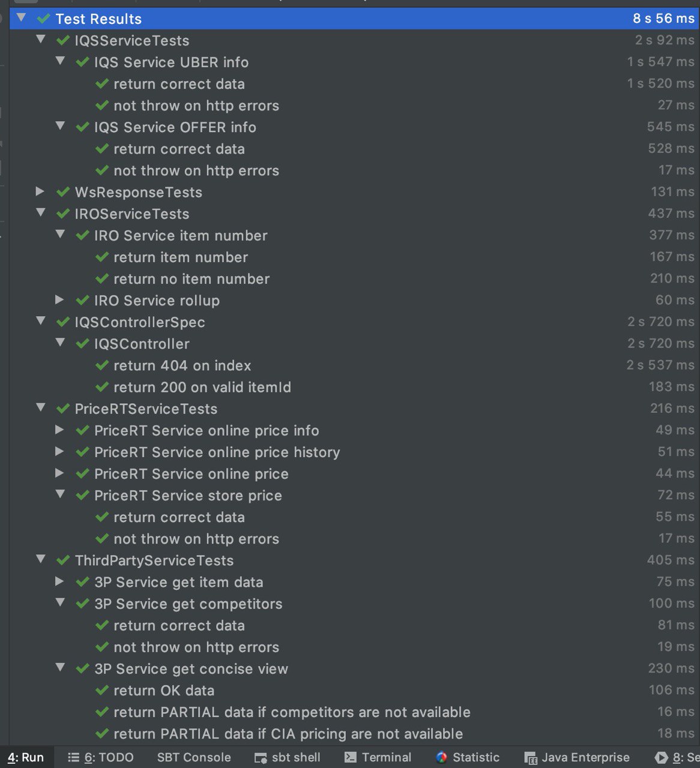Expand PriceRT Service online price history
The width and height of the screenshot is (700, 768).
pyautogui.click(x=59, y=451)
